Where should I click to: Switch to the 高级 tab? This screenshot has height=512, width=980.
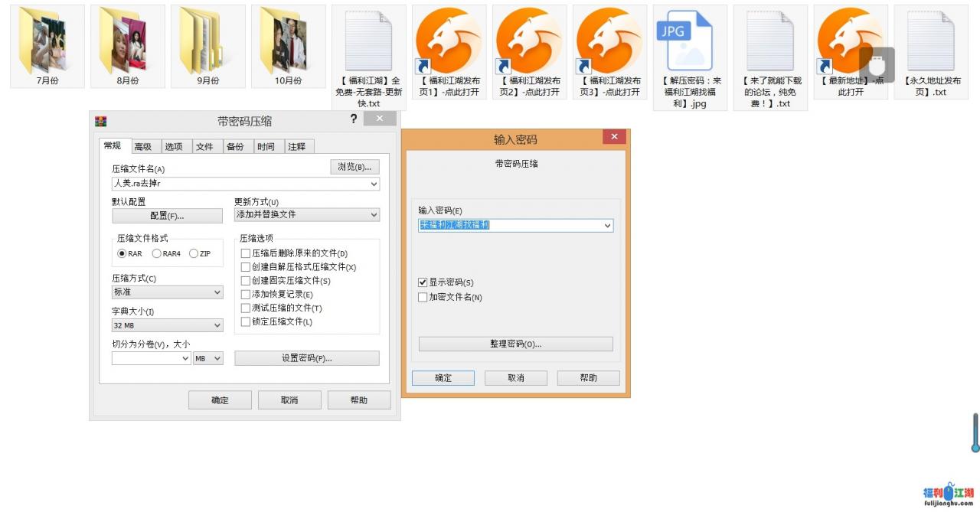[x=143, y=147]
